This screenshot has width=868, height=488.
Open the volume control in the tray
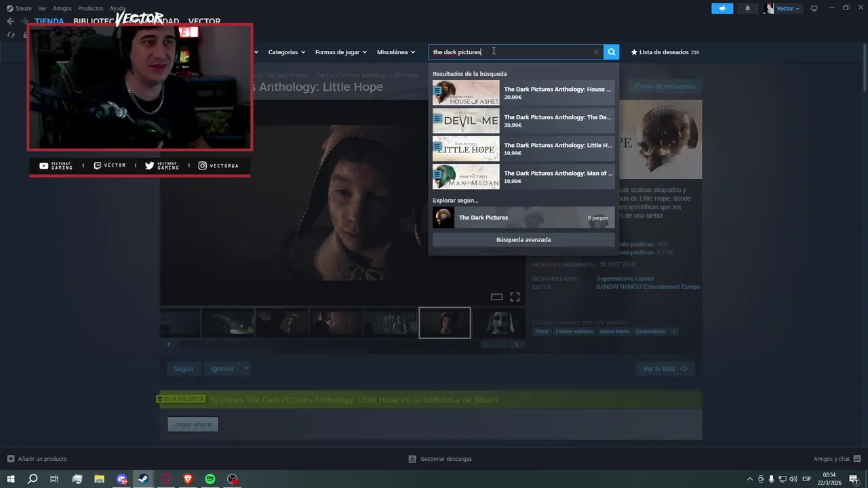(x=794, y=479)
